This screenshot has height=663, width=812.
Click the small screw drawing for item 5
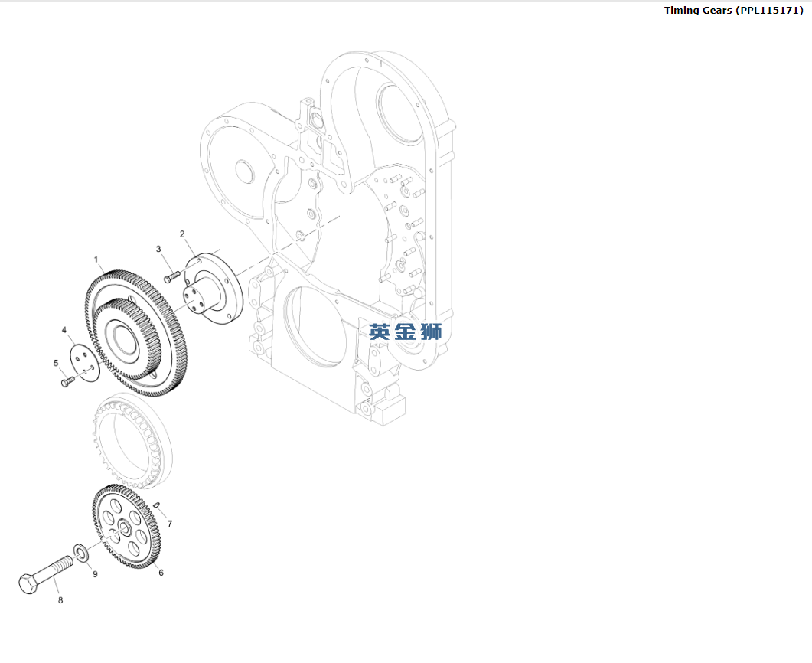pos(68,382)
